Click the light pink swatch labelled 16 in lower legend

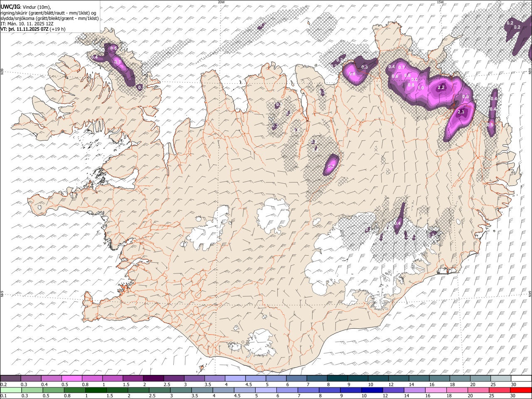pyautogui.click(x=435, y=390)
